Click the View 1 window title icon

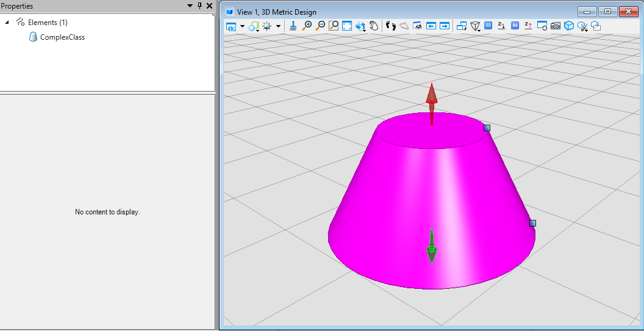click(230, 12)
